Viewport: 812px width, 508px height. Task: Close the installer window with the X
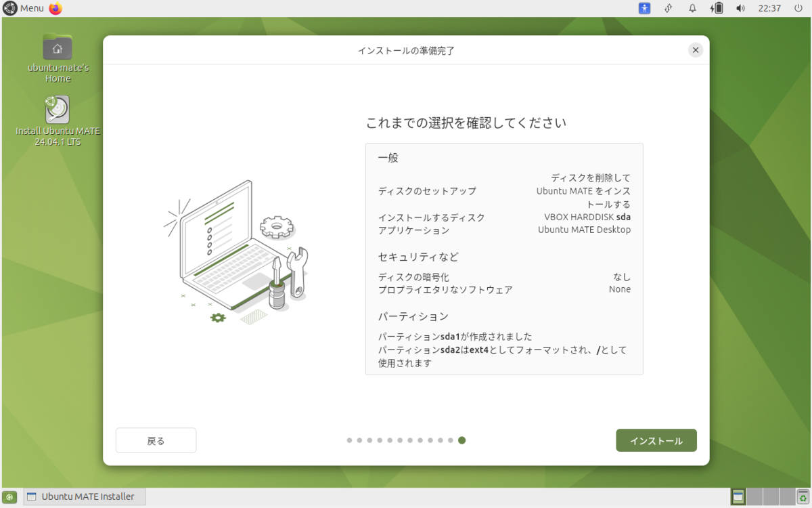[695, 50]
